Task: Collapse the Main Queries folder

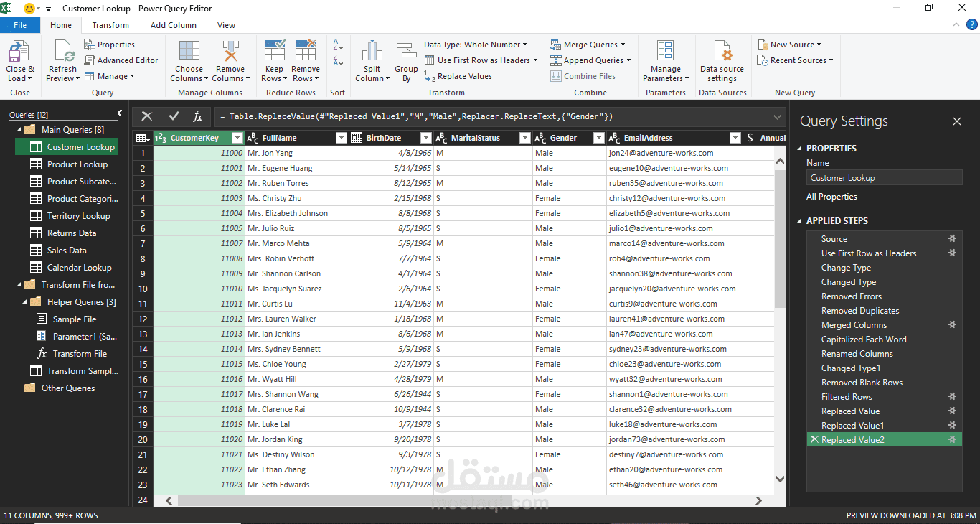Action: [19, 130]
